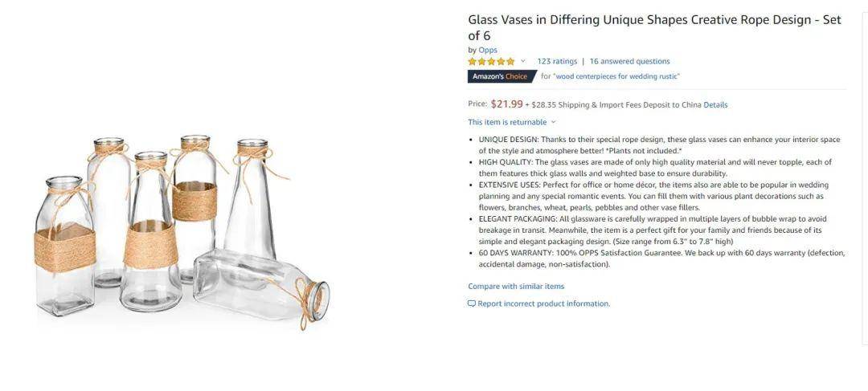Click the Amazon's Choice badge

(501, 76)
